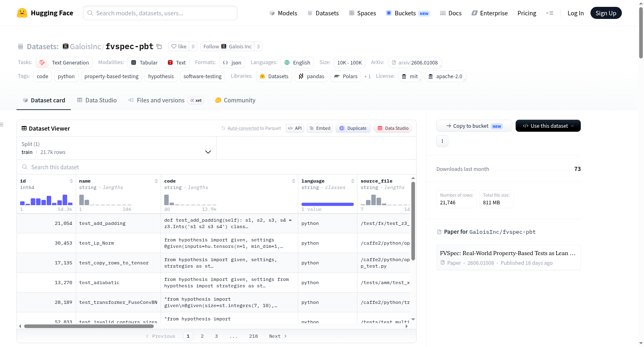Image resolution: width=644 pixels, height=347 pixels.
Task: Click the table horizontal scrollbar
Action: click(89, 326)
